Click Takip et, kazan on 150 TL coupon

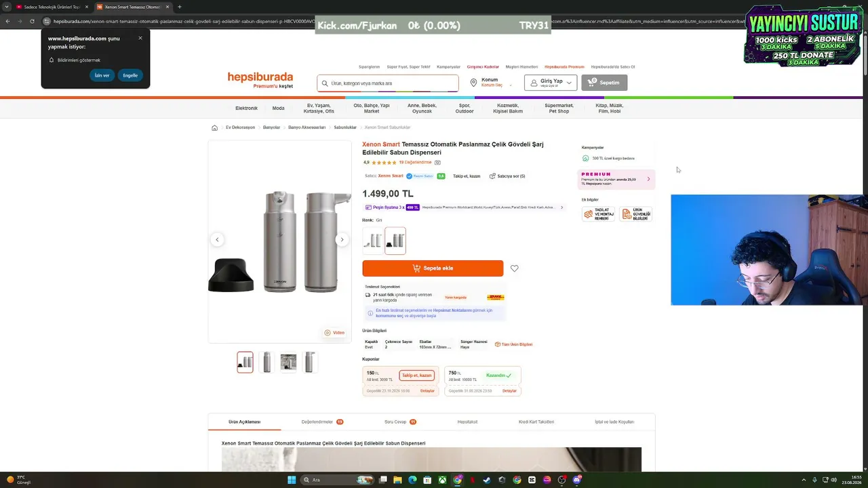pyautogui.click(x=416, y=375)
